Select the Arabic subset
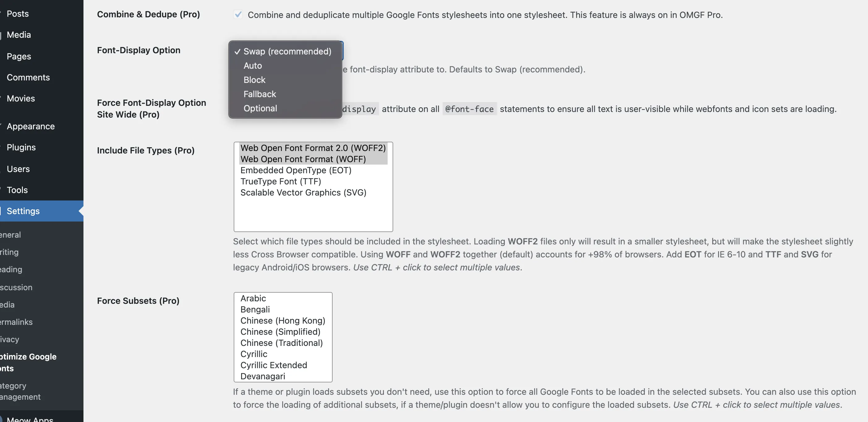The width and height of the screenshot is (868, 422). (253, 298)
